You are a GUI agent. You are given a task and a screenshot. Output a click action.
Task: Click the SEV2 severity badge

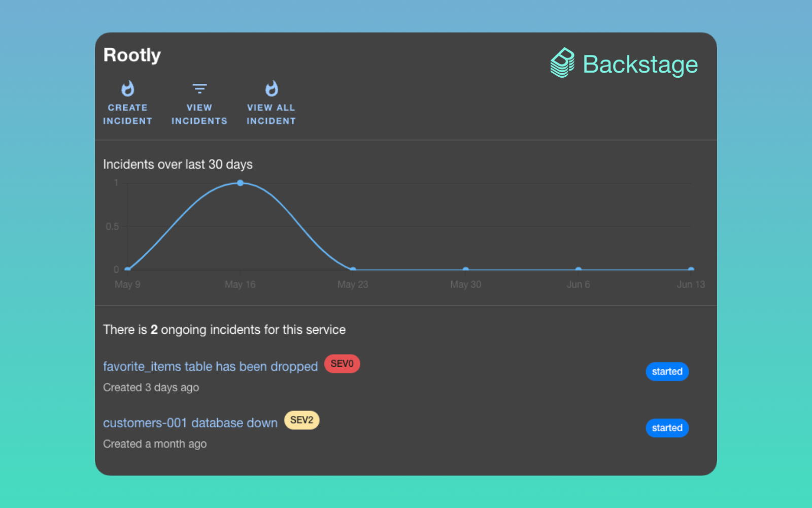point(301,420)
